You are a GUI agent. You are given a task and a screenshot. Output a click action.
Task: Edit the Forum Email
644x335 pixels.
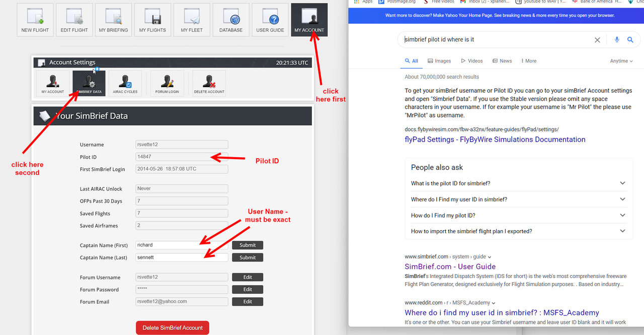coord(248,302)
